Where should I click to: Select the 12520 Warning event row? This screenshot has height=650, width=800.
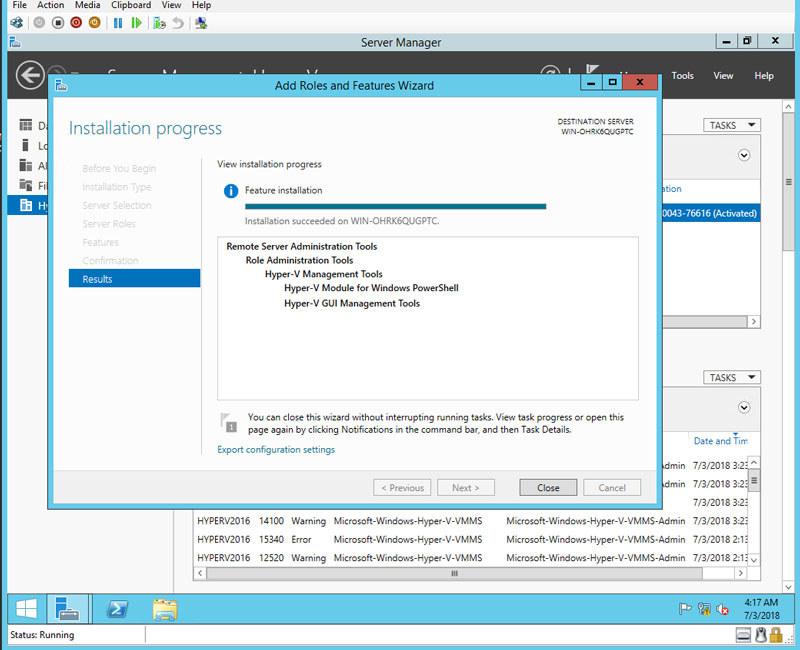(x=471, y=558)
